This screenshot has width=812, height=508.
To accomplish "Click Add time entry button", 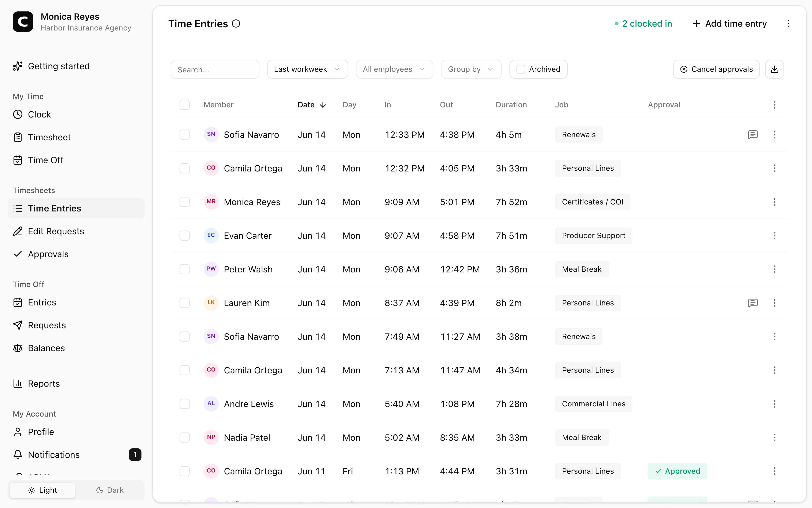I will point(730,23).
